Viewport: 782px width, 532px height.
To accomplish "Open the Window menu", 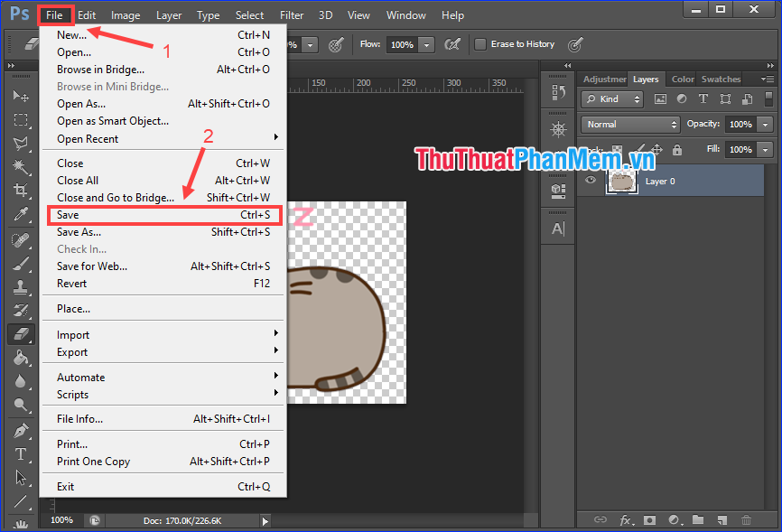I will (405, 14).
